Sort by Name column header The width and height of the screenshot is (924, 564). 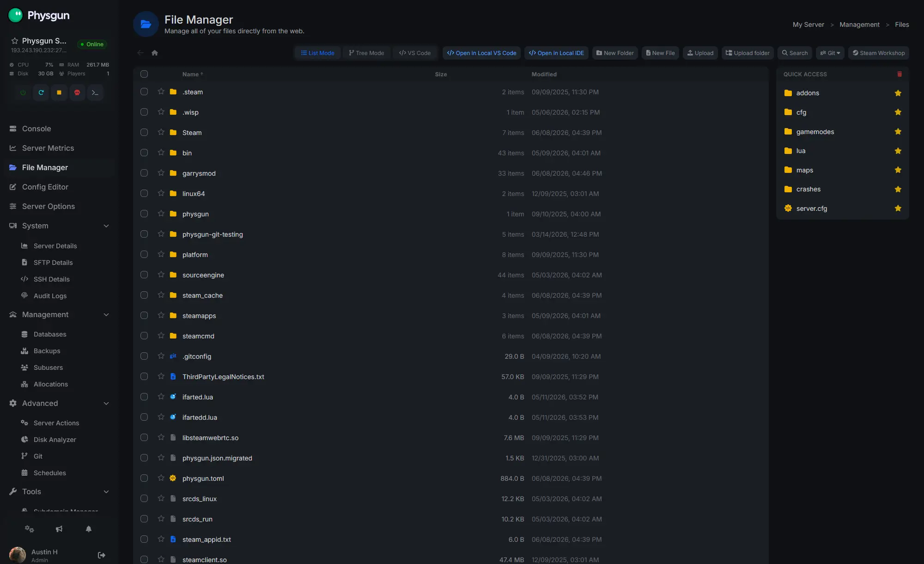coord(193,74)
